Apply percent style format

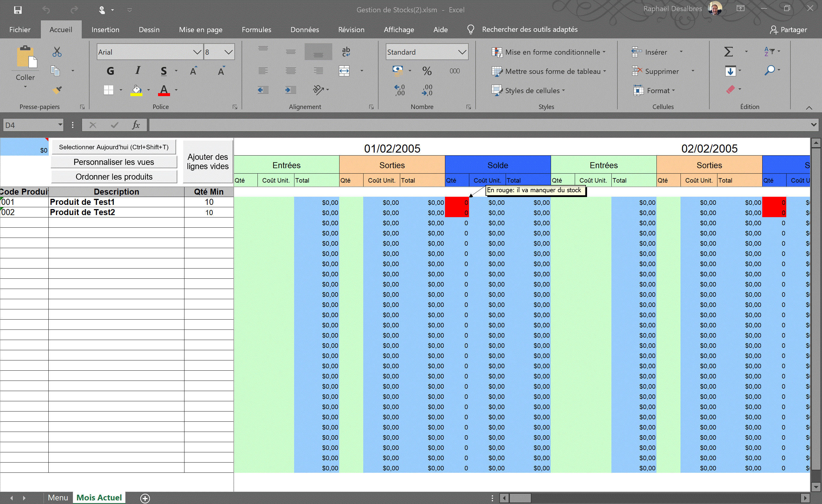[427, 71]
